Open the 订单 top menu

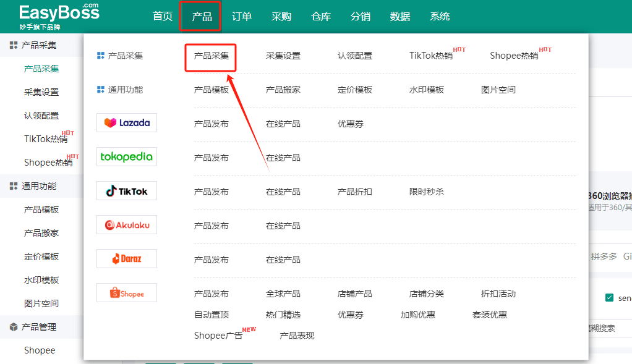point(242,17)
